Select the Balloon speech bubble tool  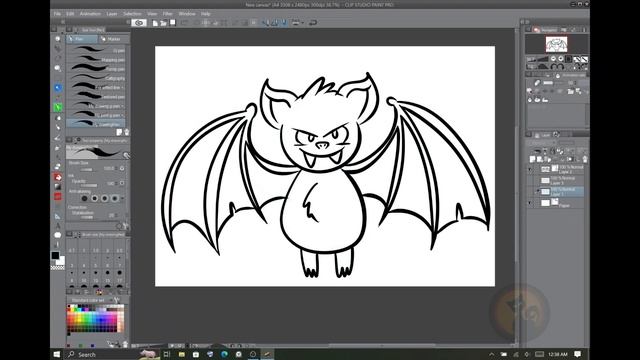58,235
